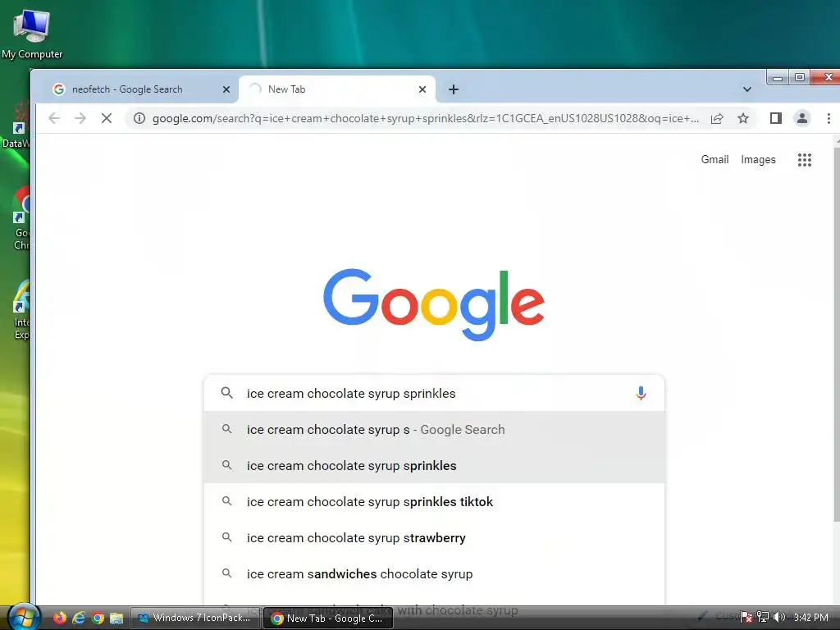
Task: Open the Google apps grid
Action: tap(804, 160)
